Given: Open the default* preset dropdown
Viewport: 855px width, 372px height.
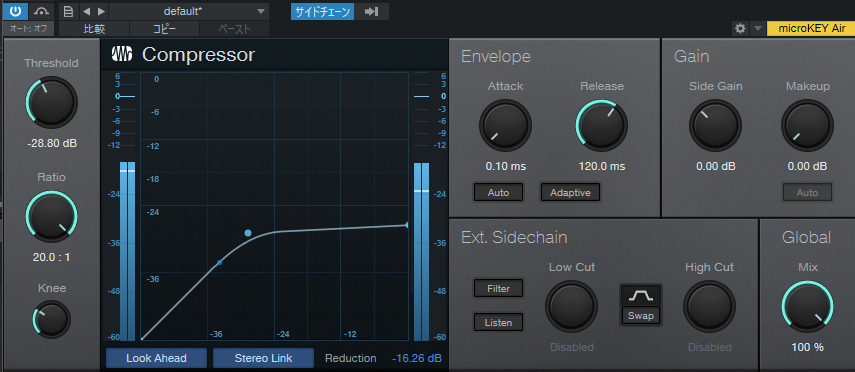Looking at the screenshot, I should tap(189, 11).
